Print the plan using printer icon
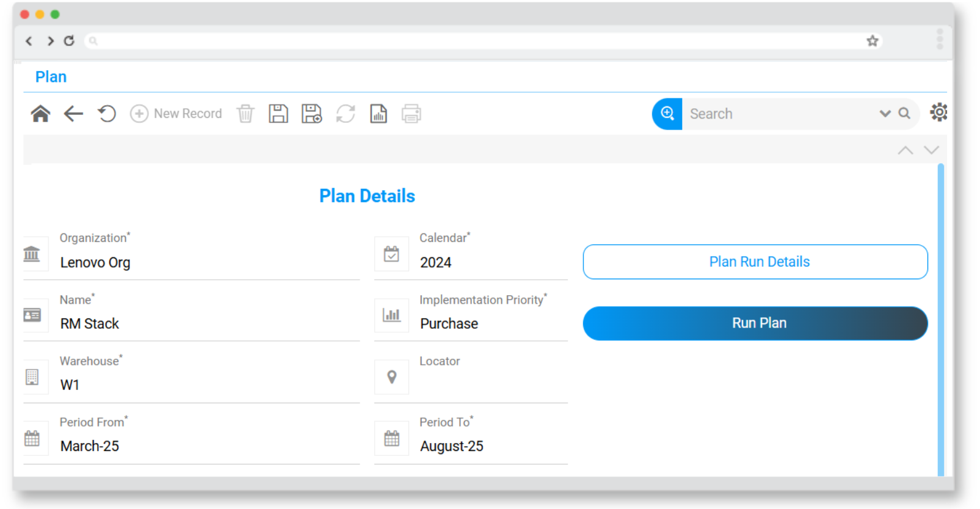 tap(411, 114)
